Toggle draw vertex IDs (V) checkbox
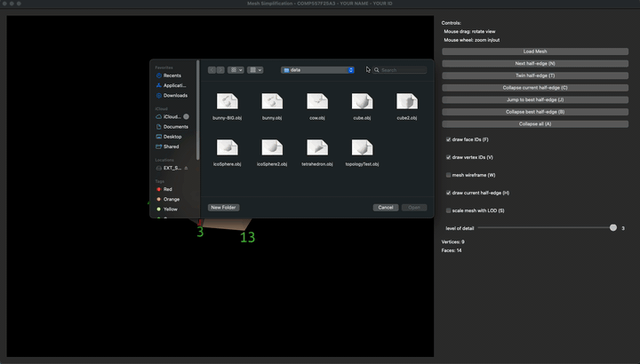640x364 pixels. coord(448,157)
